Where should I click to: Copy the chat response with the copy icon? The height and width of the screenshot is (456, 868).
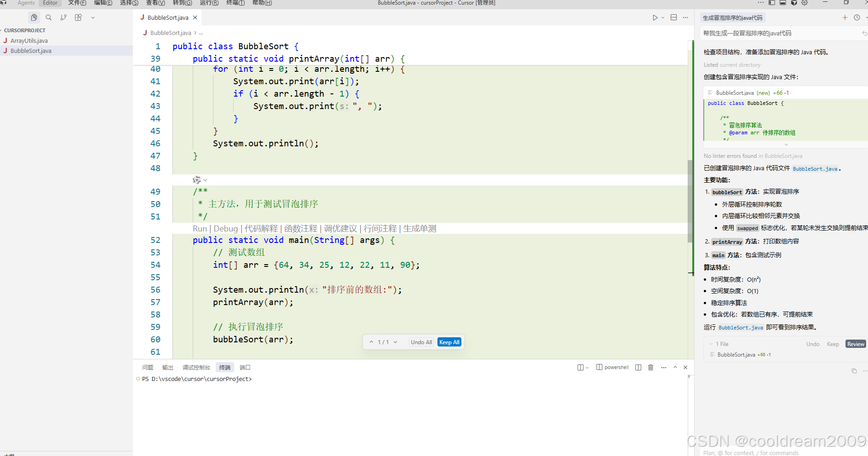854,371
